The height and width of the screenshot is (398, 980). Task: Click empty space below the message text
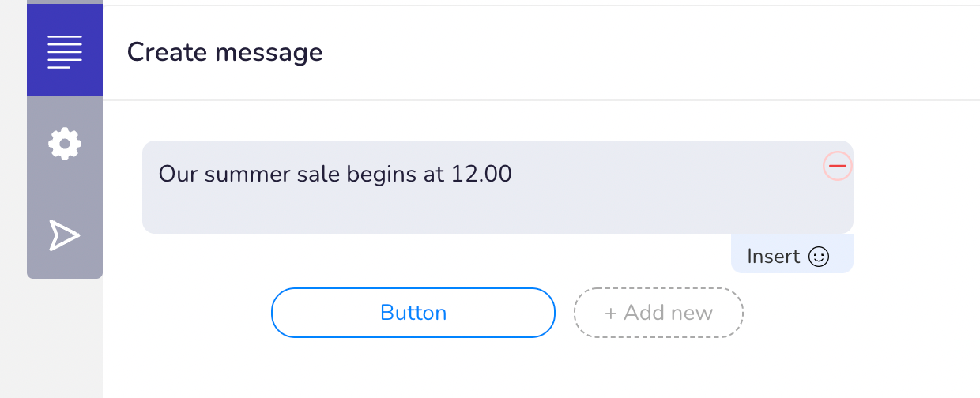tap(474, 212)
